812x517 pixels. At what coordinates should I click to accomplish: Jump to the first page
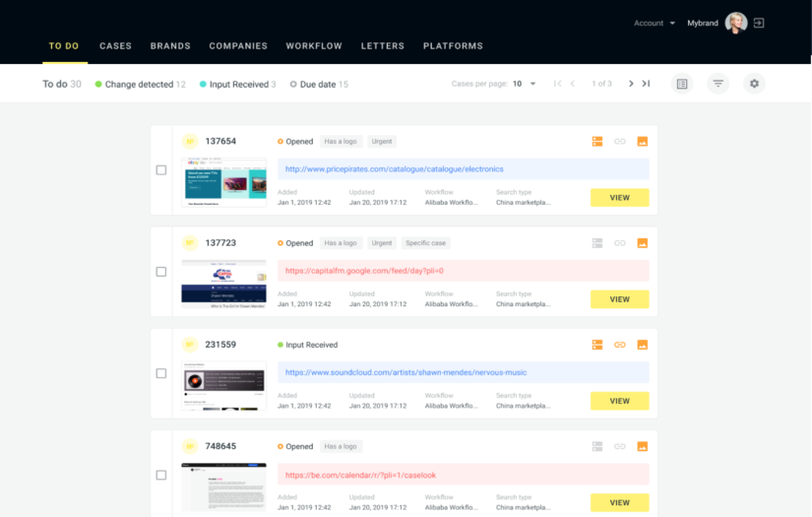click(557, 84)
